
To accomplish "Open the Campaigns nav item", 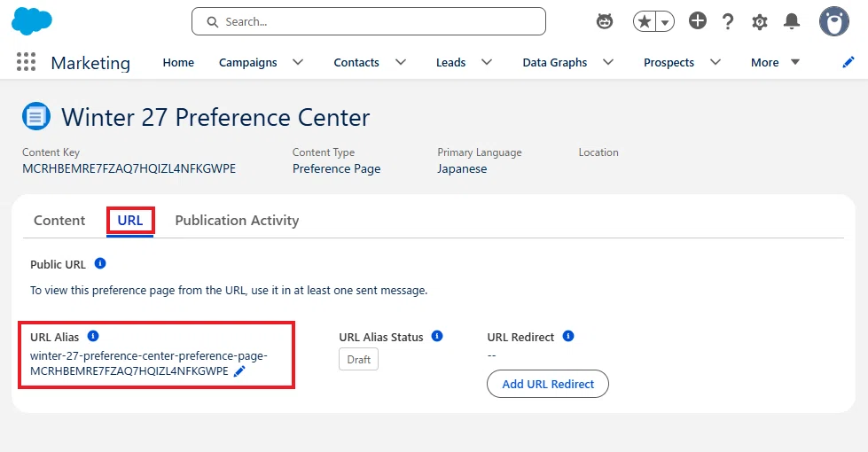I will [248, 63].
